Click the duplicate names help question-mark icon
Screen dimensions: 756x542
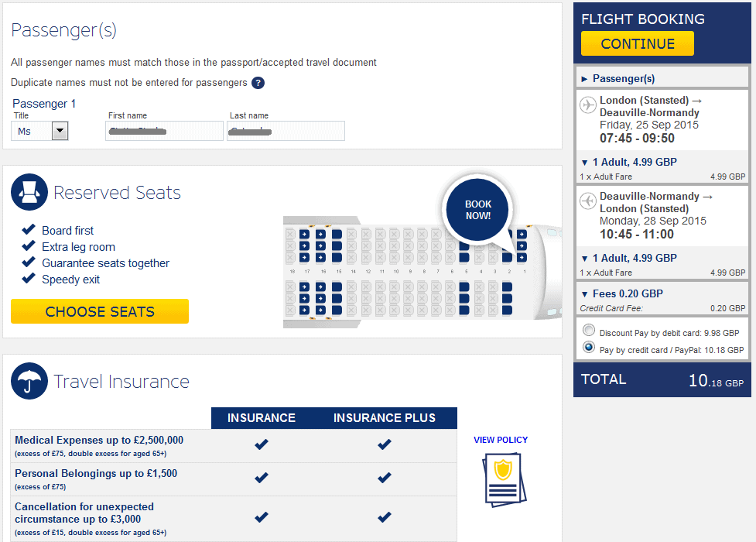pos(258,83)
